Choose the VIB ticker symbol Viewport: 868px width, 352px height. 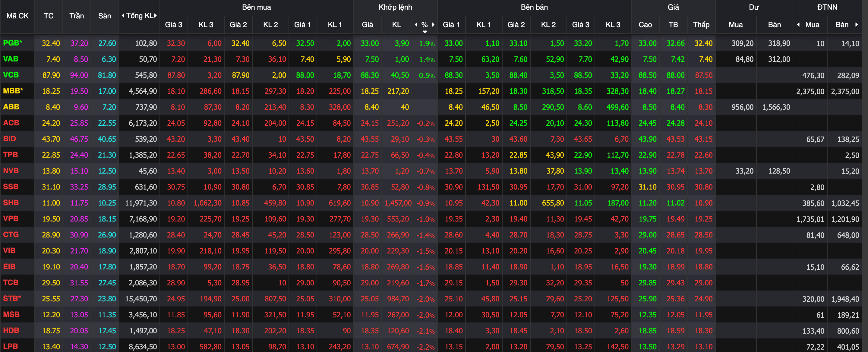(x=9, y=251)
